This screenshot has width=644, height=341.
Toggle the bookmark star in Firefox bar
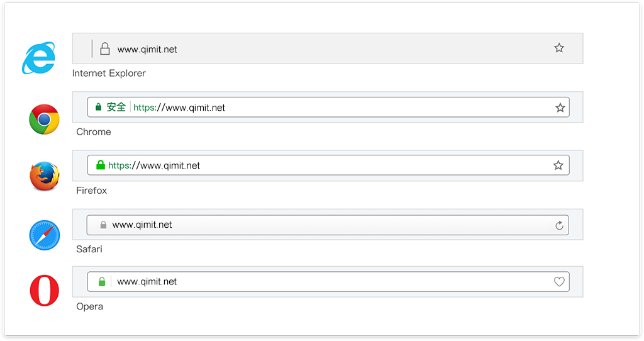tap(558, 165)
